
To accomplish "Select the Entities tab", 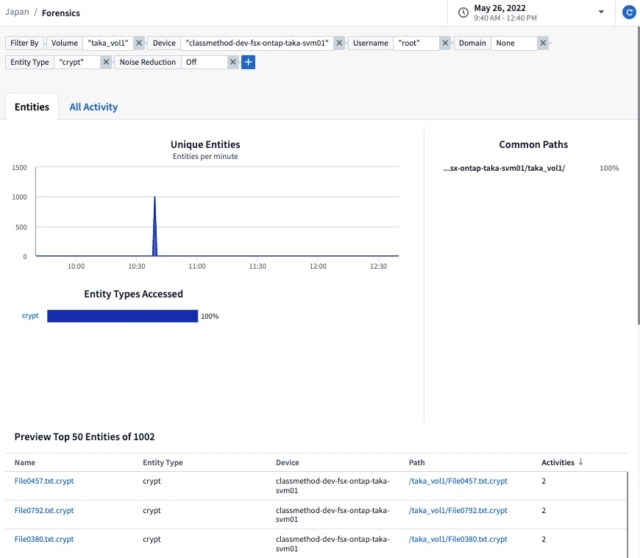I will pyautogui.click(x=32, y=107).
